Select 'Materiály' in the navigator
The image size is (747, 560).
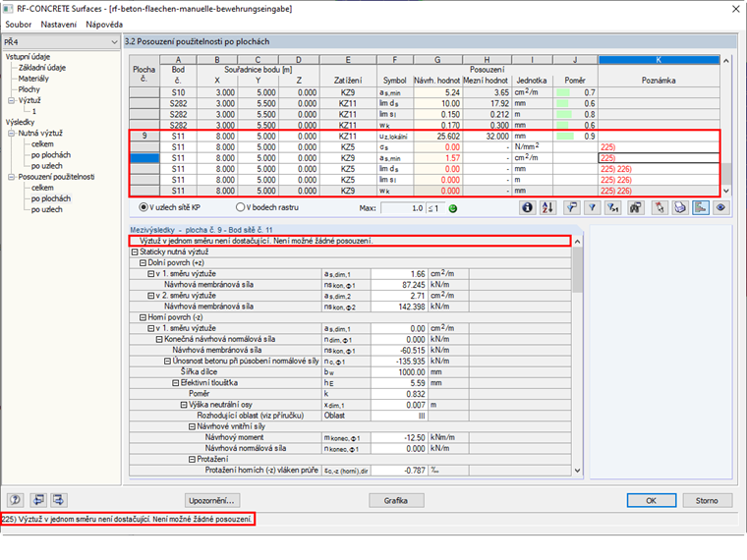[x=33, y=79]
